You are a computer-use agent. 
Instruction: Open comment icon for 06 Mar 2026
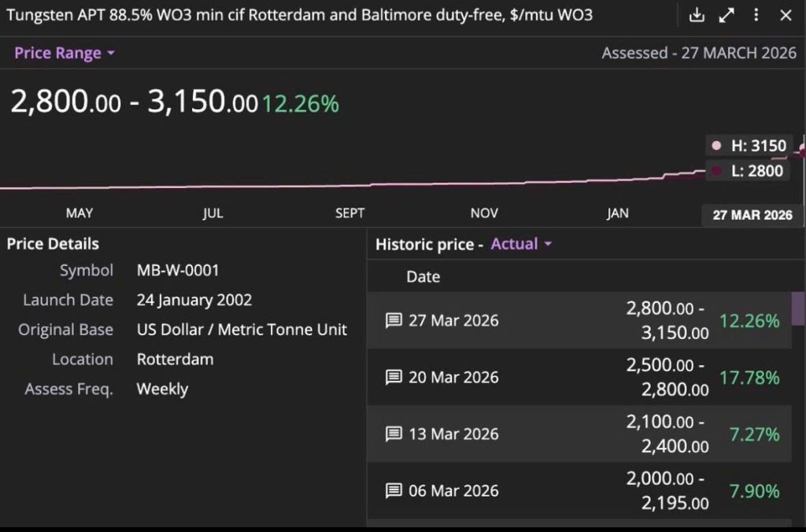[394, 490]
